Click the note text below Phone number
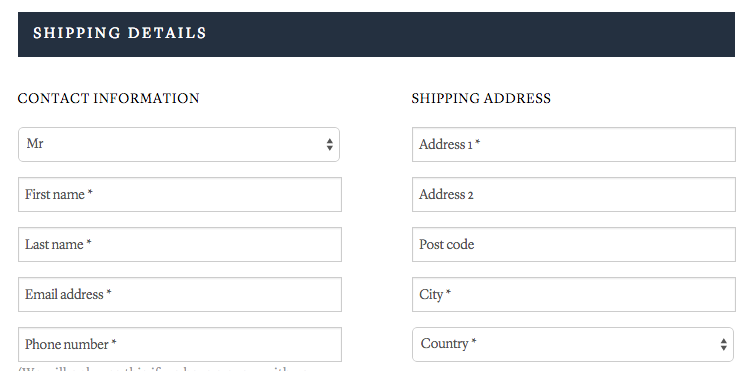Viewport: 750px width, 371px height. pyautogui.click(x=163, y=368)
